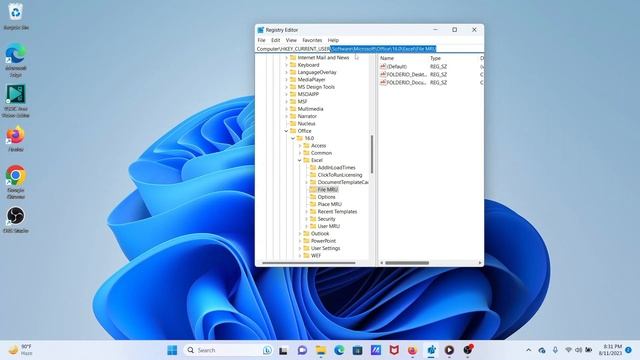Open the clock and date in the taskbar

(610, 350)
